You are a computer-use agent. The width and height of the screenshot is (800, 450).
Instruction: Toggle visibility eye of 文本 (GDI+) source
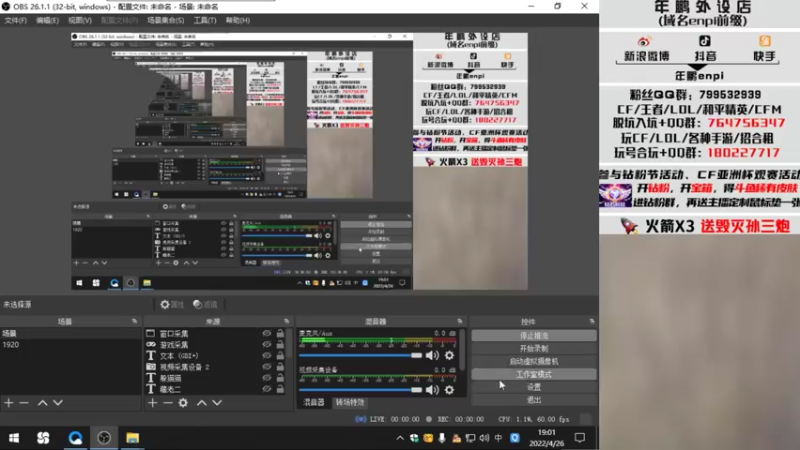pyautogui.click(x=266, y=356)
